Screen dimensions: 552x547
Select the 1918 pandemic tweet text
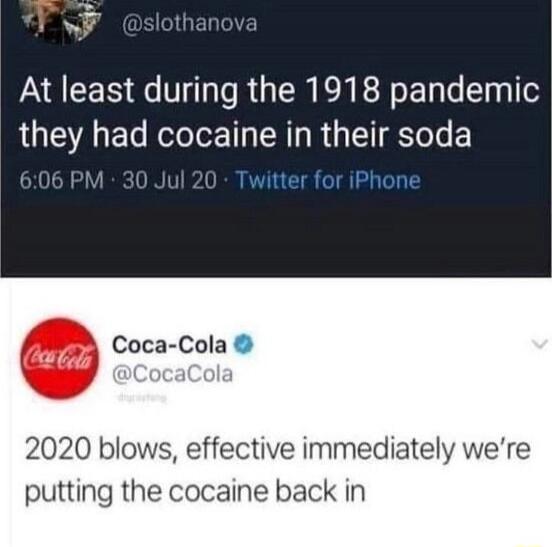[x=279, y=114]
